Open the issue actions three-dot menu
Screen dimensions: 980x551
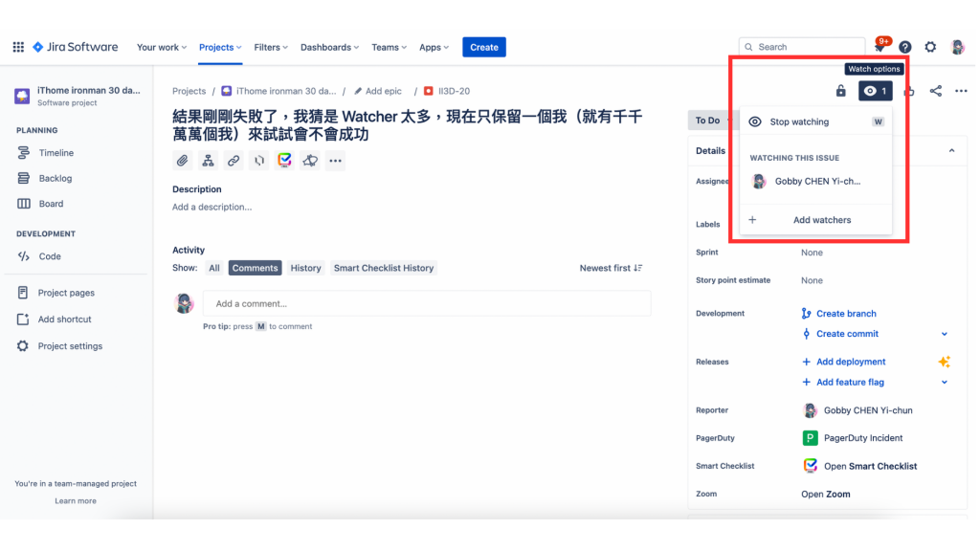(x=961, y=91)
